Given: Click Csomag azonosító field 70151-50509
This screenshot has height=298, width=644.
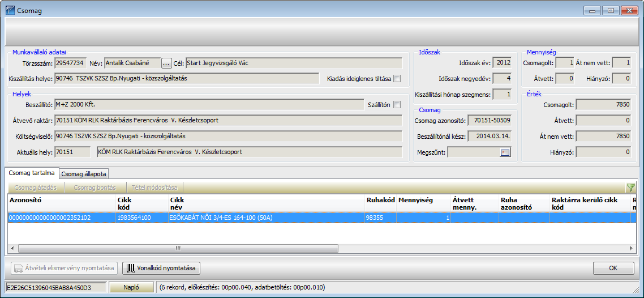Looking at the screenshot, I should (x=490, y=121).
